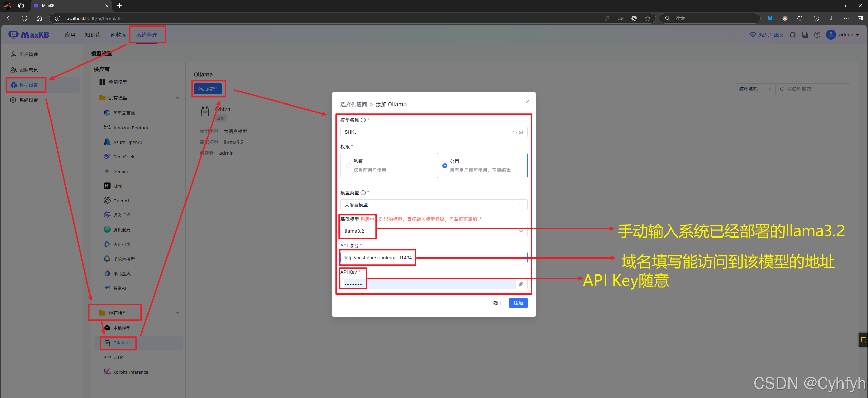Image resolution: width=868 pixels, height=398 pixels.
Task: Click the 添加模型 button
Action: point(208,89)
